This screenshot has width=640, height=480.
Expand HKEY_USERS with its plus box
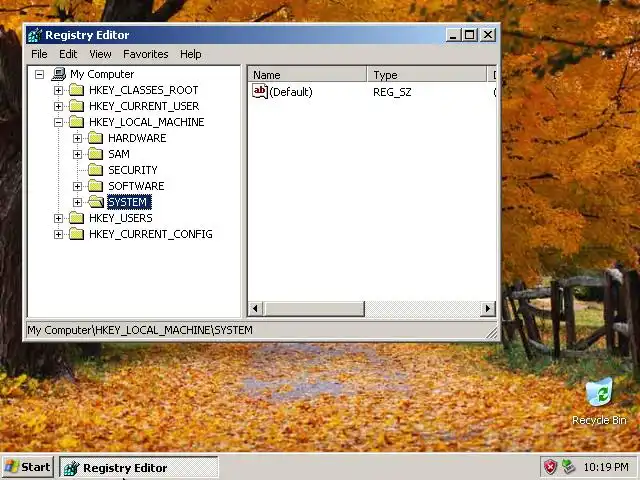pos(58,218)
